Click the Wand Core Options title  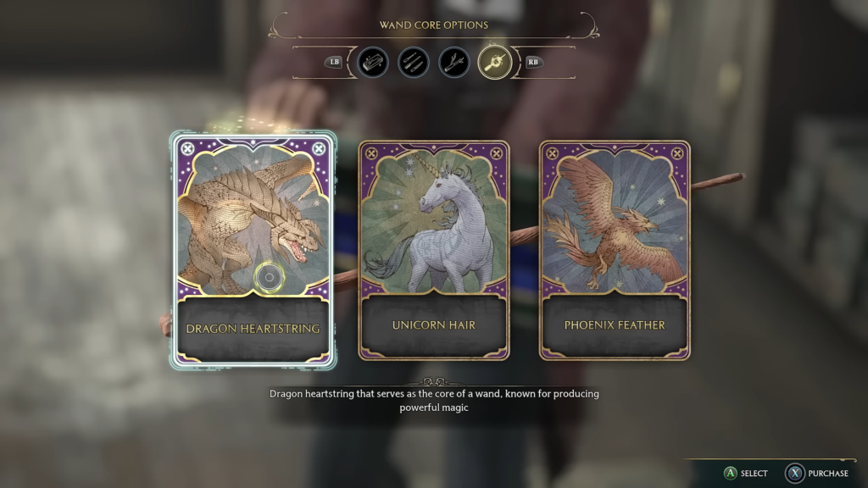(434, 25)
